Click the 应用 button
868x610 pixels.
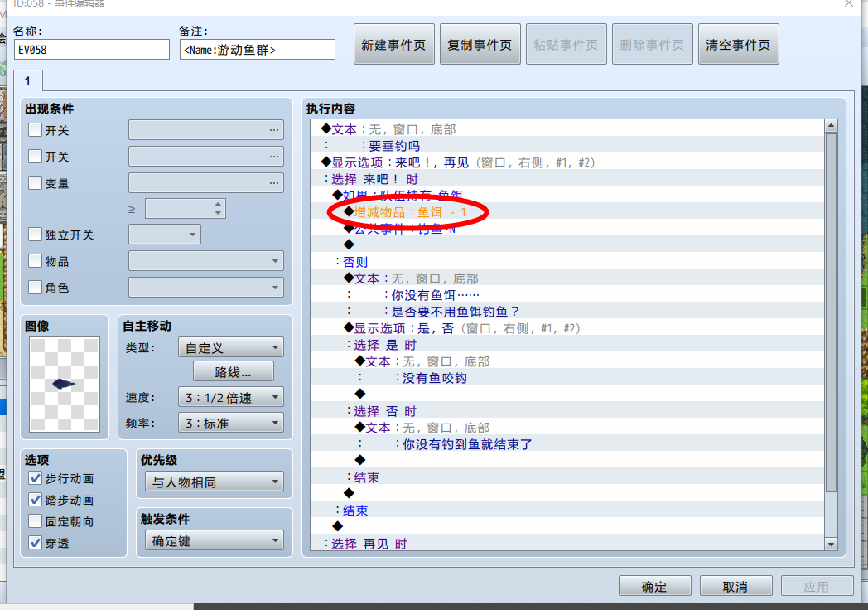[817, 586]
